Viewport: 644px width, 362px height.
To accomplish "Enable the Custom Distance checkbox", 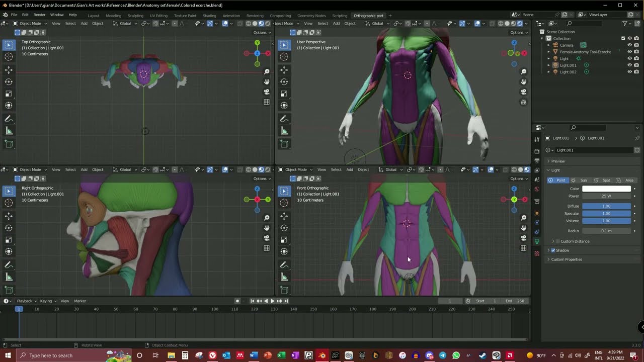I will (x=557, y=241).
